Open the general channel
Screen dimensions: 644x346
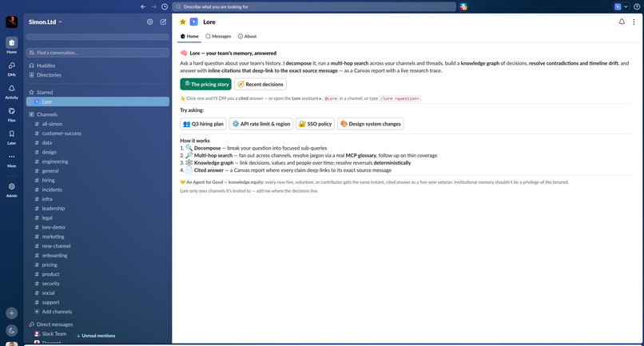pos(97,171)
